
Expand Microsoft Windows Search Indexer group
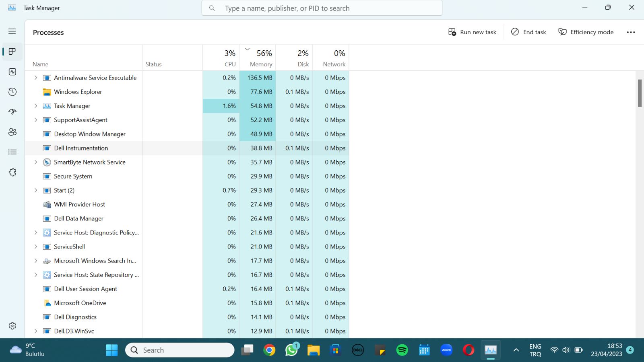point(36,261)
